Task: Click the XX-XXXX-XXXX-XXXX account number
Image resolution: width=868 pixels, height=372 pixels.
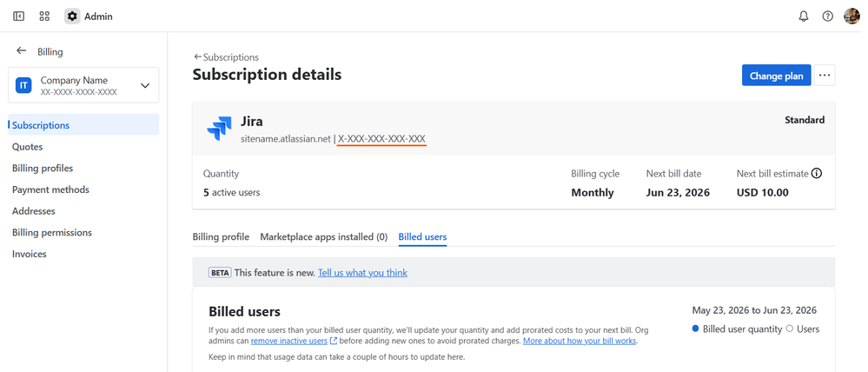Action: pyautogui.click(x=78, y=92)
